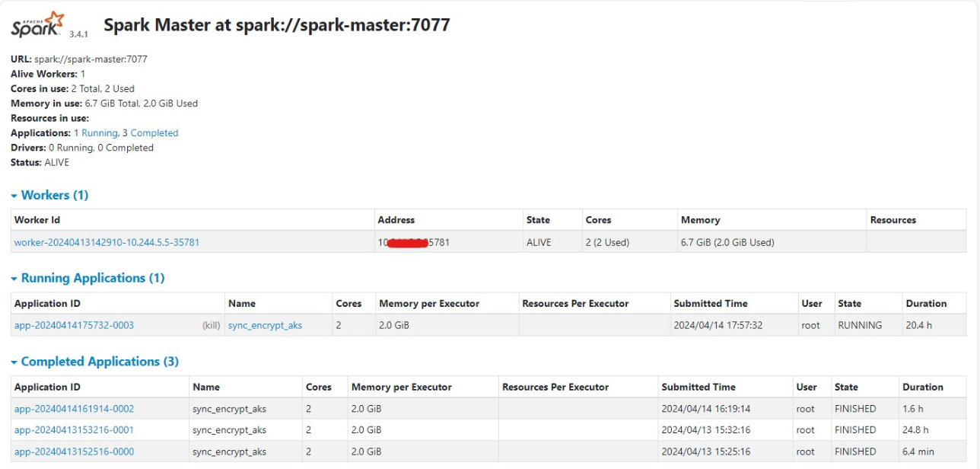Sort Workers table by Address column
The height and width of the screenshot is (469, 980).
tap(396, 220)
